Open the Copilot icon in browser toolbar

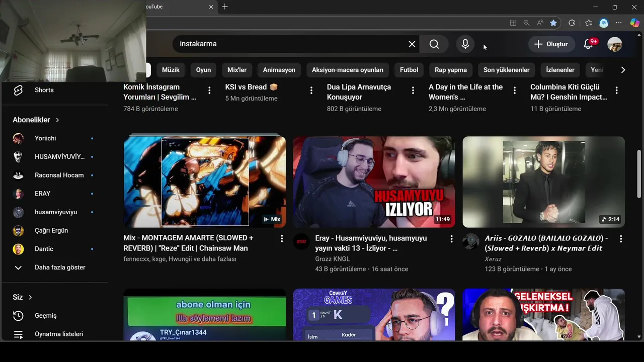tap(634, 23)
